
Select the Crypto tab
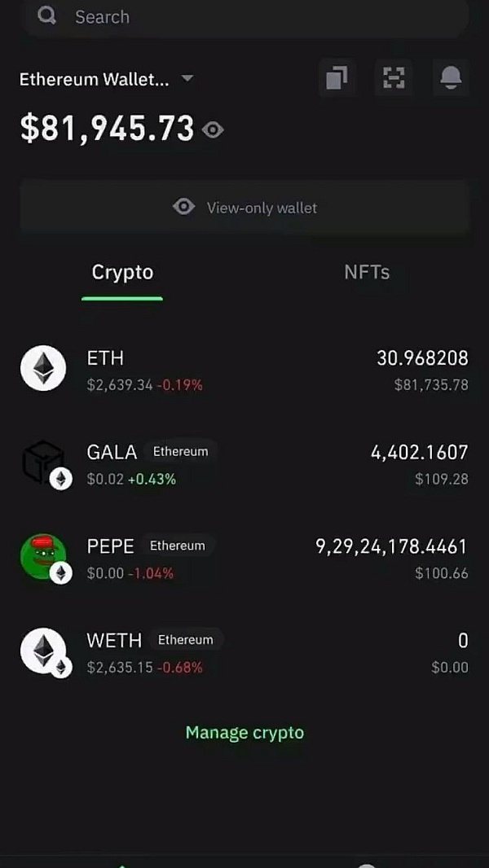pyautogui.click(x=122, y=272)
